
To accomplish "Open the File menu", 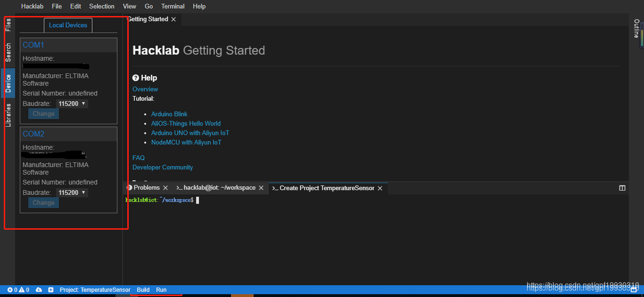I will tap(57, 6).
